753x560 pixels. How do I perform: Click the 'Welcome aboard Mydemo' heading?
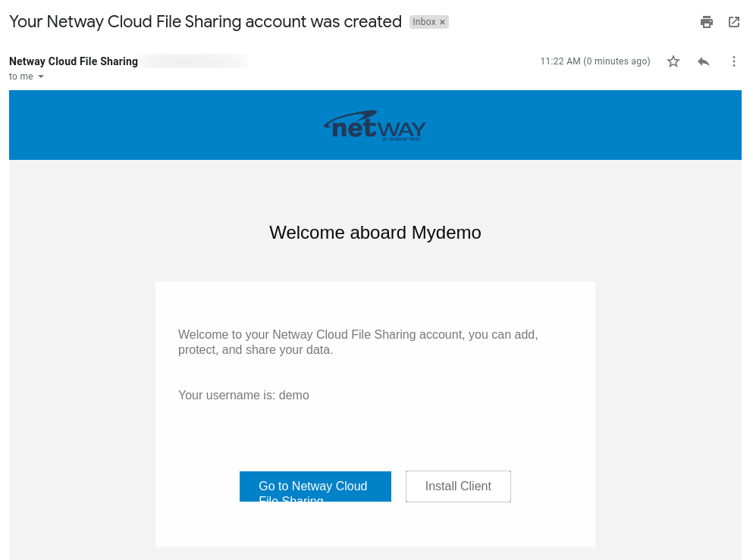375,233
